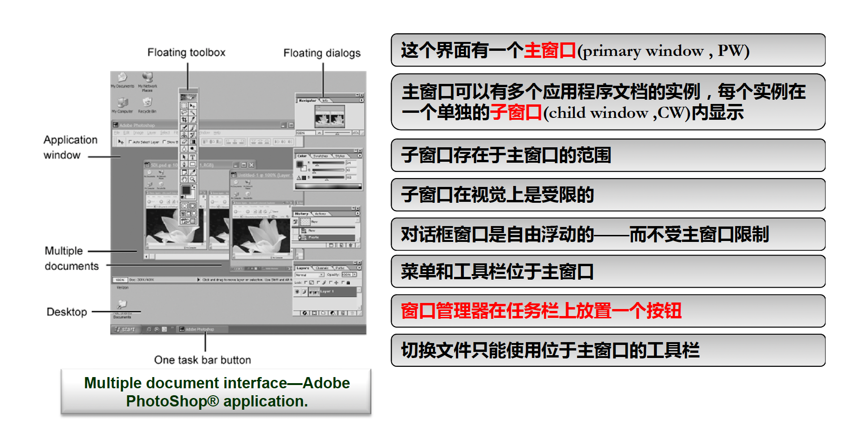
Task: Toggle the Show Bounding Box checkbox
Action: [x=164, y=142]
